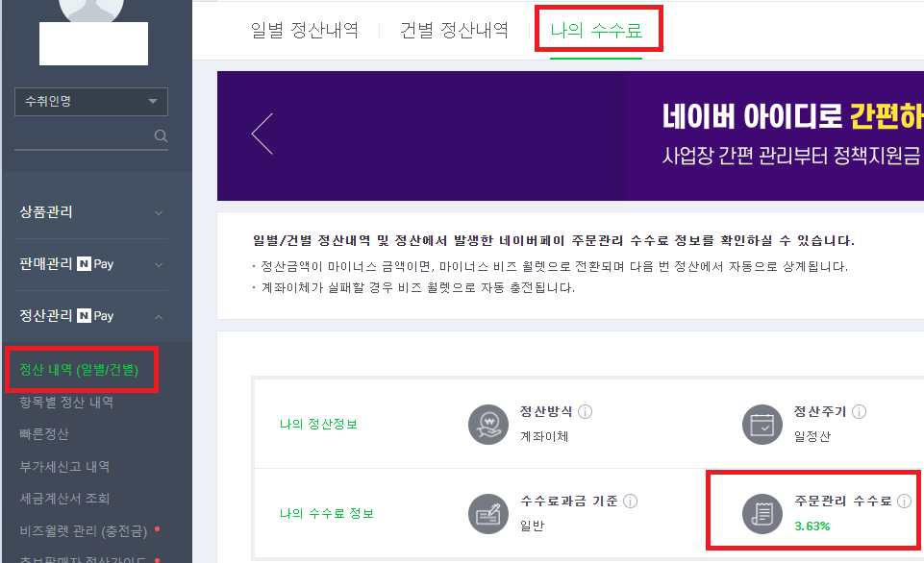Click the search magnifier icon in sidebar
Viewport: 924px width, 563px height.
161,136
